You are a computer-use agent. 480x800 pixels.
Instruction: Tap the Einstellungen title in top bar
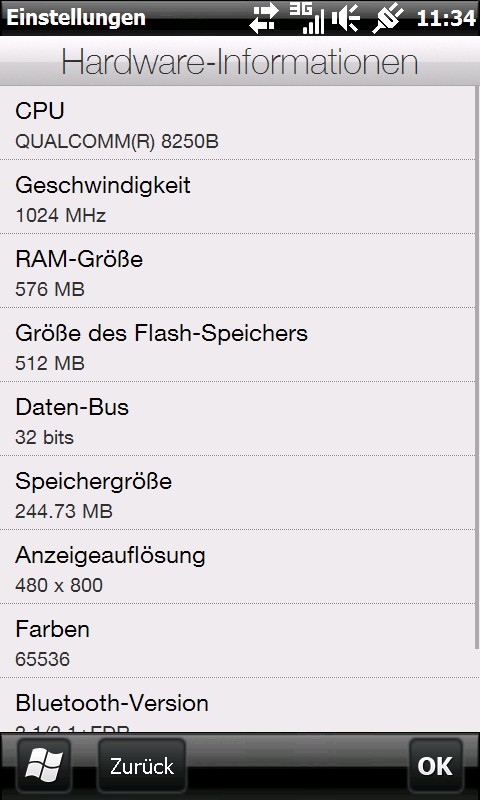pyautogui.click(x=75, y=18)
